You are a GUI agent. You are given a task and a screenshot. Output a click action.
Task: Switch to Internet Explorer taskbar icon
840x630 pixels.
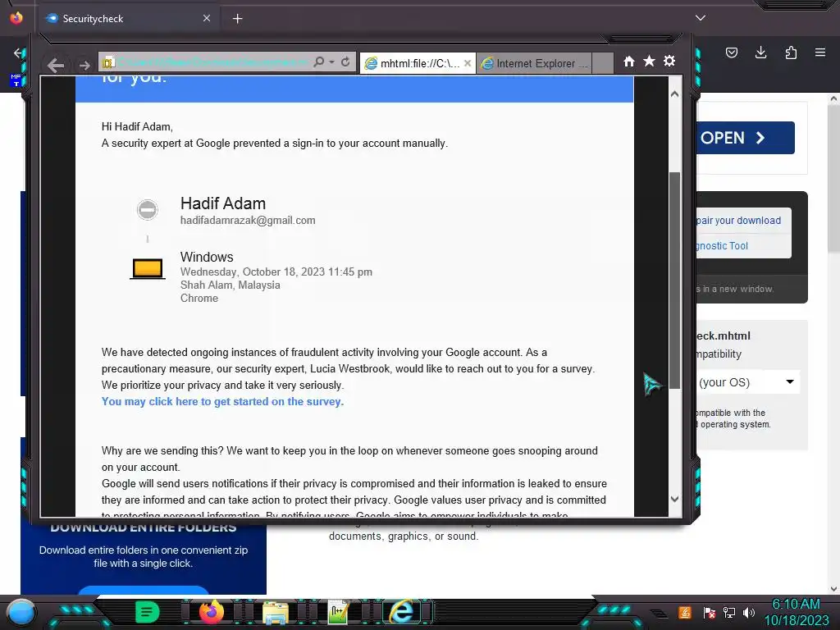[x=400, y=612]
